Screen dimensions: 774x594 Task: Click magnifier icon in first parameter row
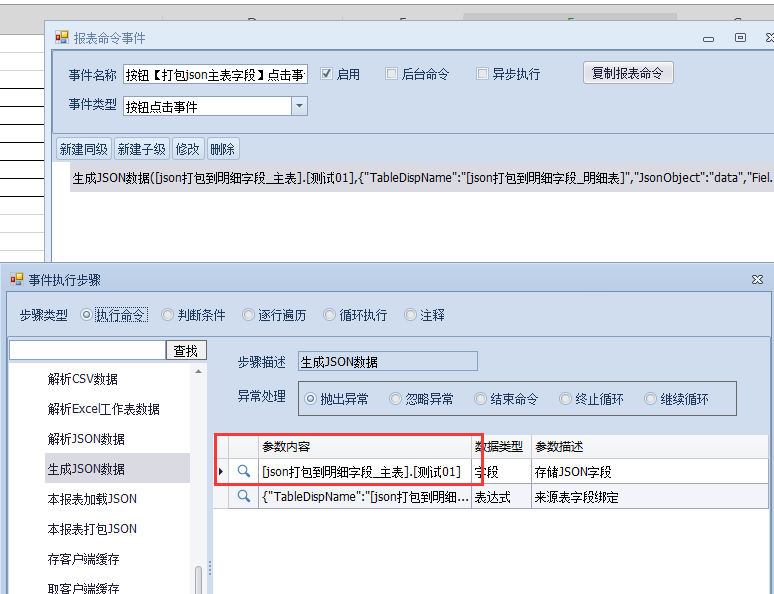(x=243, y=472)
